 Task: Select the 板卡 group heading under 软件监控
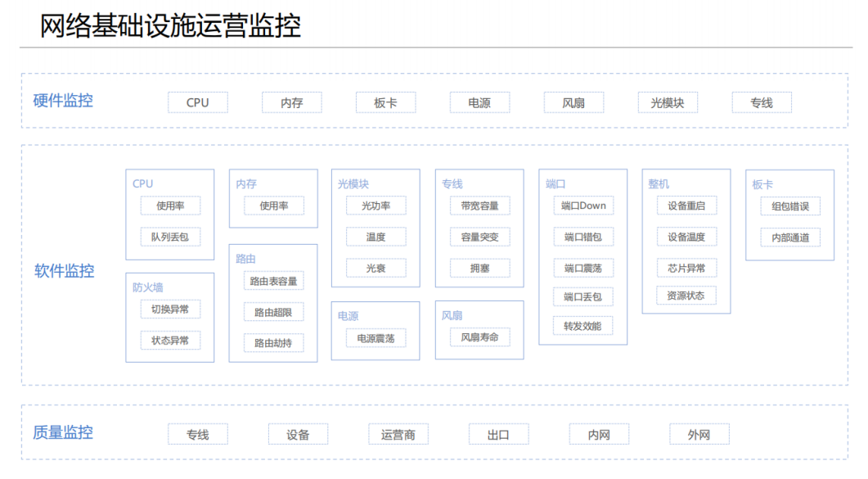[762, 184]
